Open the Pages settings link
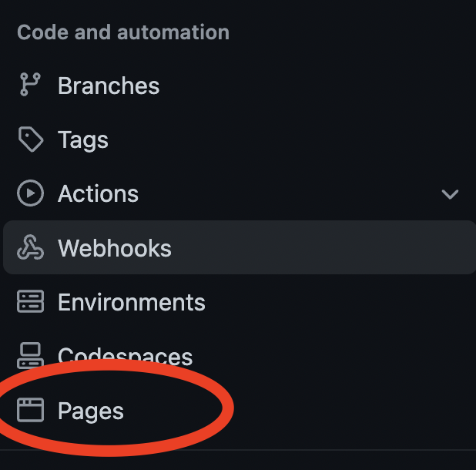The image size is (476, 470). click(90, 411)
